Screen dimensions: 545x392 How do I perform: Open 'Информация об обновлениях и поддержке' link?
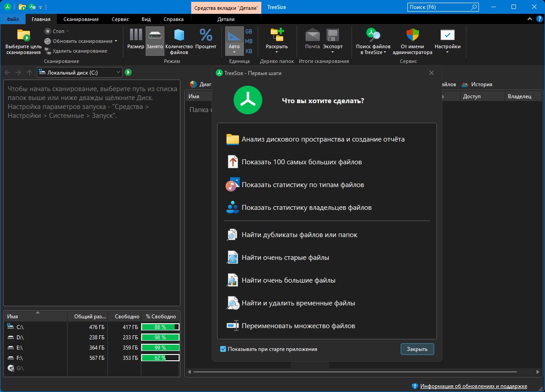point(474,386)
